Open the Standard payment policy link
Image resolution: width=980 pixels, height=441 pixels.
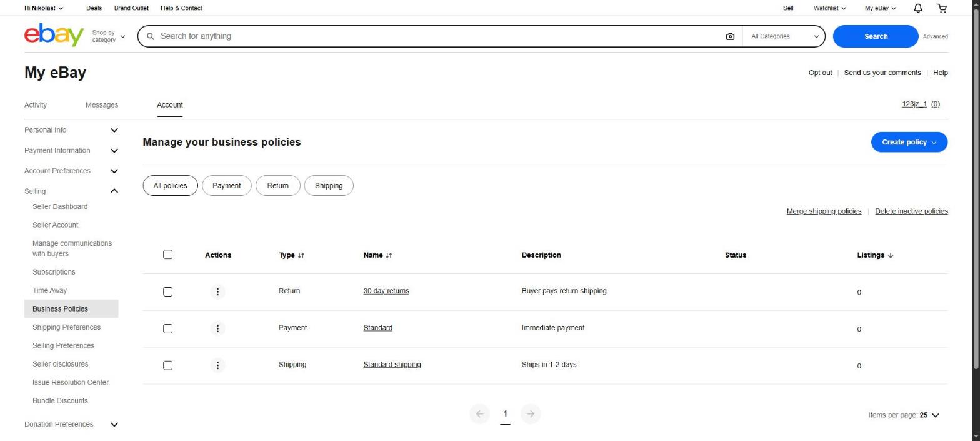377,328
